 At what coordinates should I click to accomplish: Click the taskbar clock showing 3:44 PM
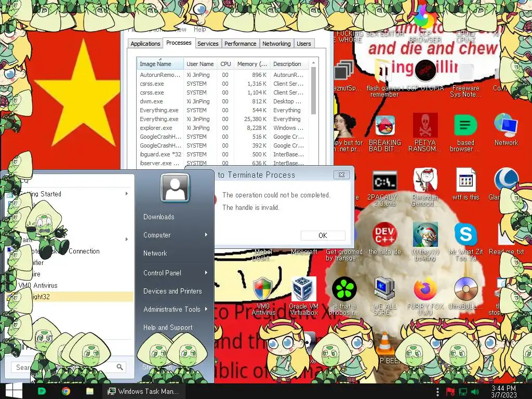point(503,391)
